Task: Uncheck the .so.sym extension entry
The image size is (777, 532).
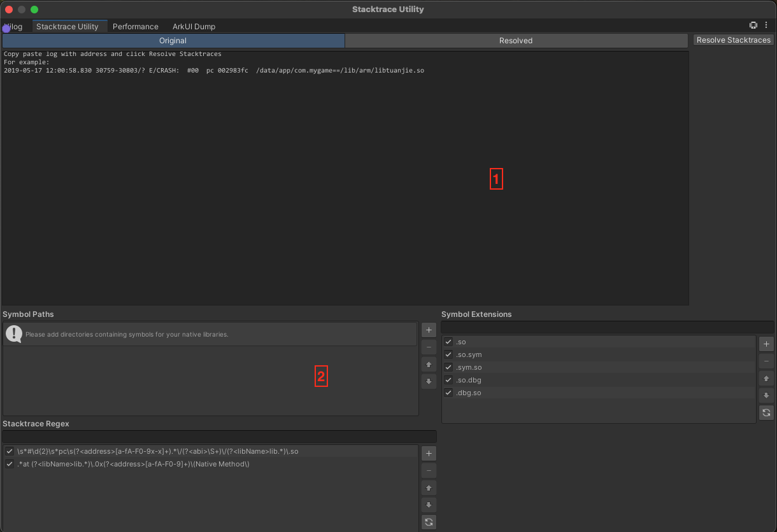Action: (448, 354)
